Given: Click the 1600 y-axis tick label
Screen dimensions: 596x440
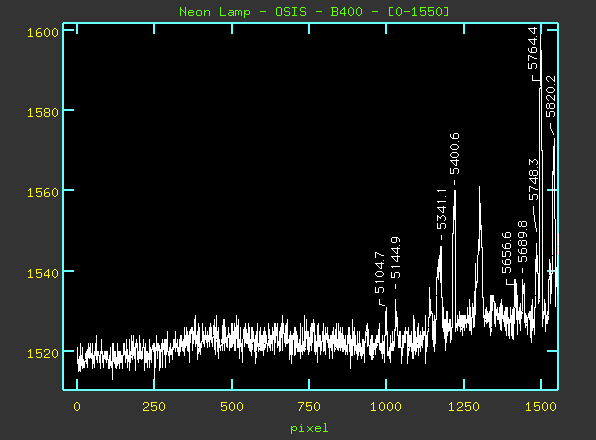Looking at the screenshot, I should pos(43,33).
